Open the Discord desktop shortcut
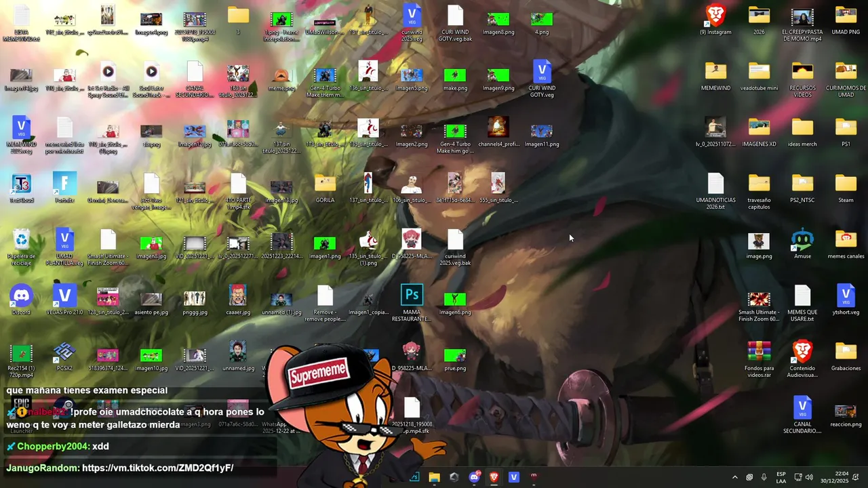 (21, 300)
